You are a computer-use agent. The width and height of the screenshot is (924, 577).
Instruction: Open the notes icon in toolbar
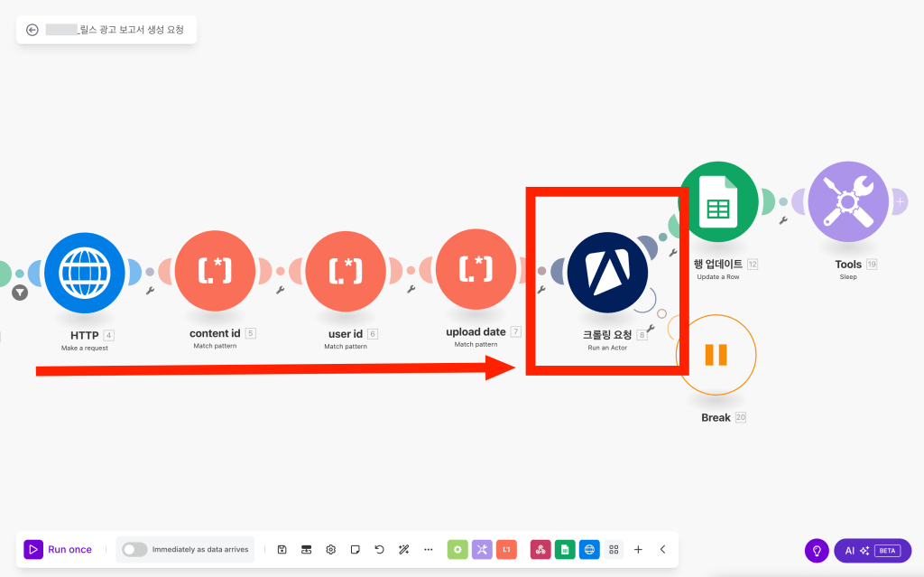point(356,549)
